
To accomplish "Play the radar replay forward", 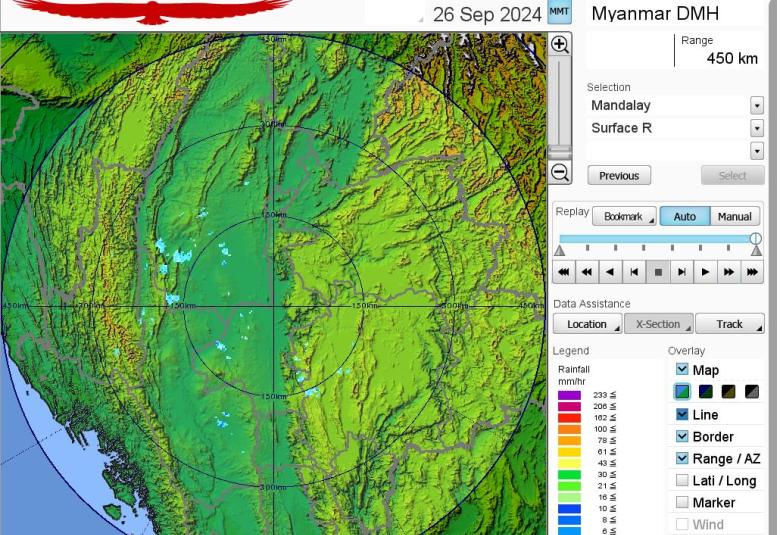I will pyautogui.click(x=705, y=271).
